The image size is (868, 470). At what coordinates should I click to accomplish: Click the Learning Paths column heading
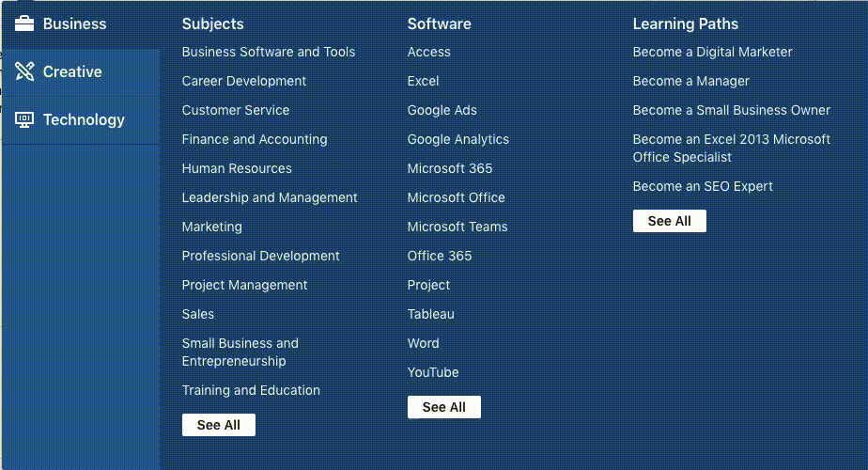(x=686, y=23)
